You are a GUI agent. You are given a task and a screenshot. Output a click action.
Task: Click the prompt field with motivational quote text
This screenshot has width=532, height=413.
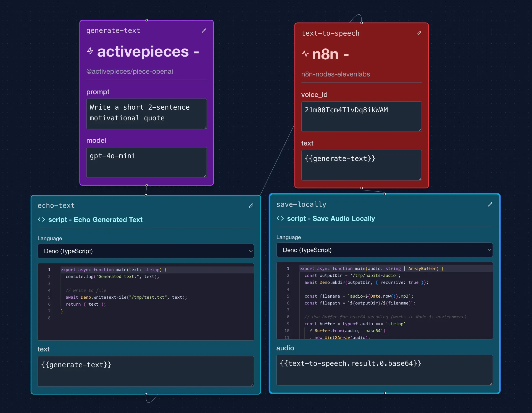tap(146, 114)
